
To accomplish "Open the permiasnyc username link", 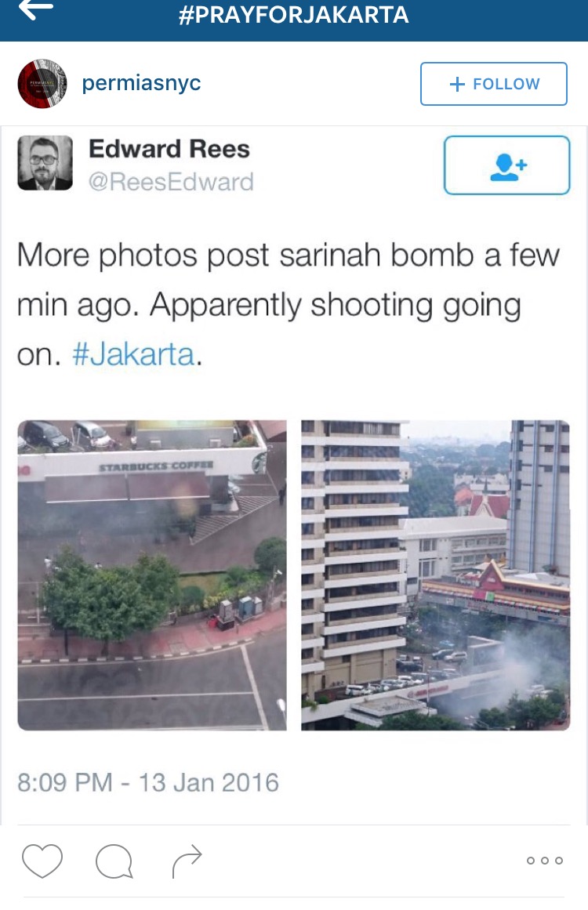I will click(141, 83).
